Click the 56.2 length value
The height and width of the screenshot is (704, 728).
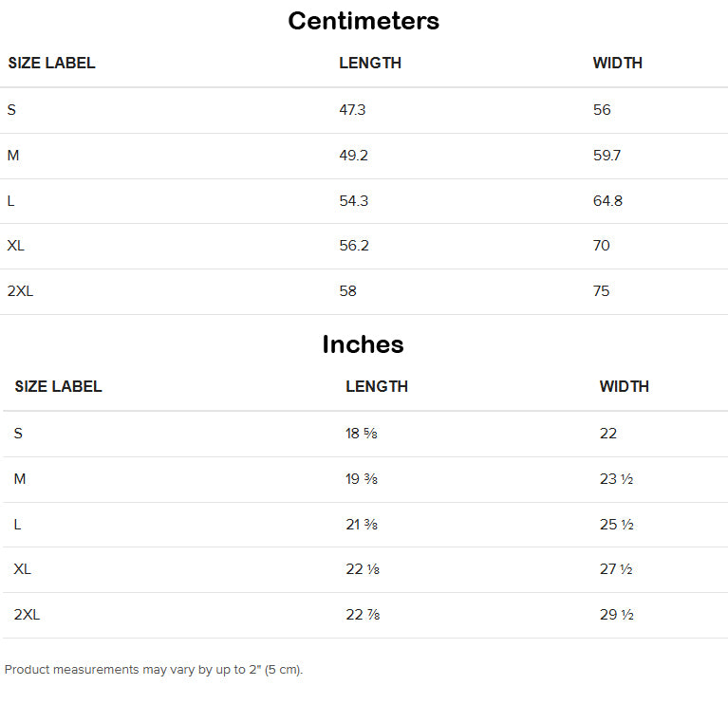[x=354, y=246]
